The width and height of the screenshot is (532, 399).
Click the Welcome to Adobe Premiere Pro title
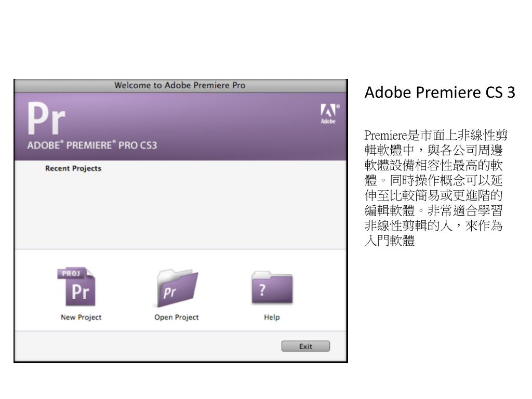[180, 85]
